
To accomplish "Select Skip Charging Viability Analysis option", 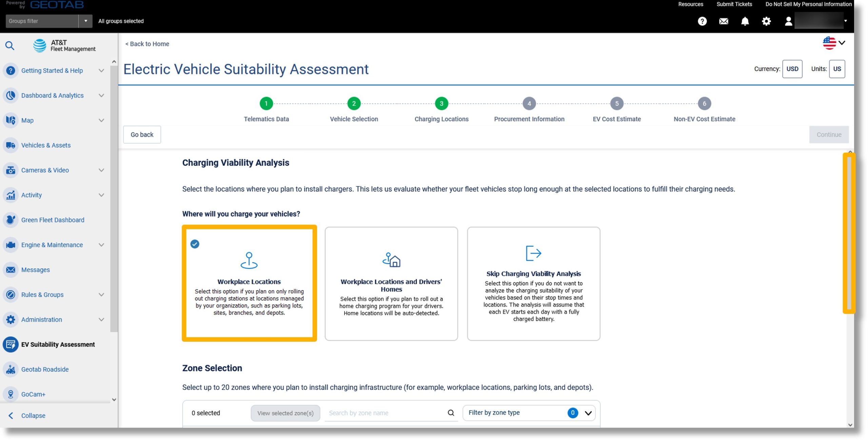I will pyautogui.click(x=533, y=284).
